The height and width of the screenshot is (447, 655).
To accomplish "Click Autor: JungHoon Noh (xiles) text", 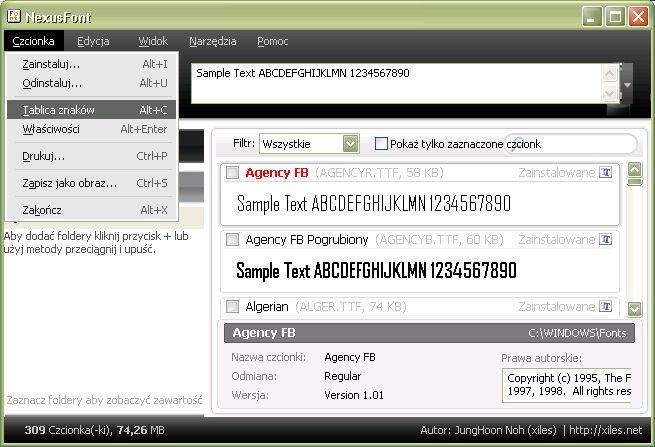I will pyautogui.click(x=488, y=430).
